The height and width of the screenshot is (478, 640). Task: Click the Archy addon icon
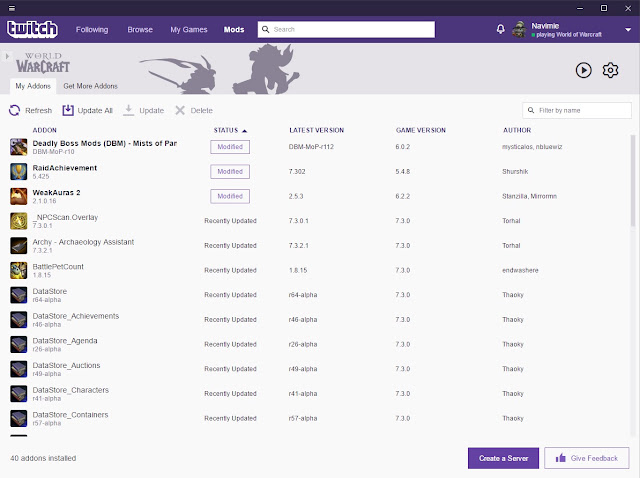[x=18, y=246]
